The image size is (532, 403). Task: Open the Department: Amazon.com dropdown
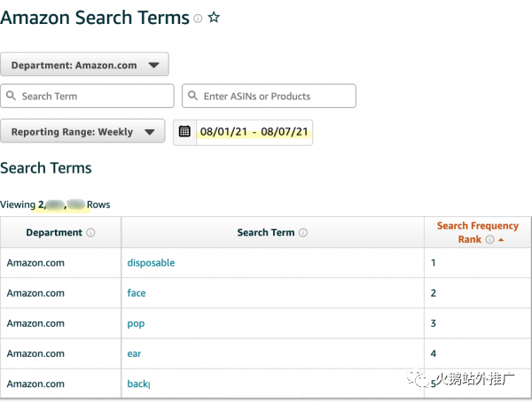click(84, 65)
